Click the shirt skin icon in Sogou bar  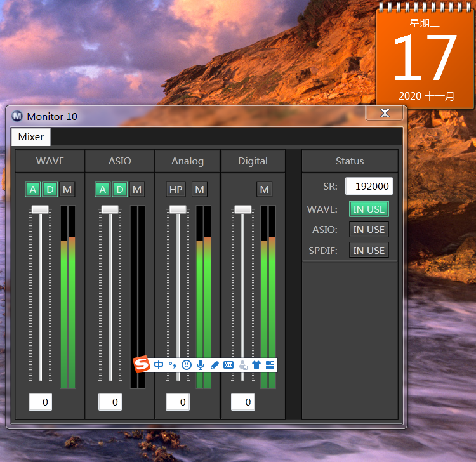256,365
